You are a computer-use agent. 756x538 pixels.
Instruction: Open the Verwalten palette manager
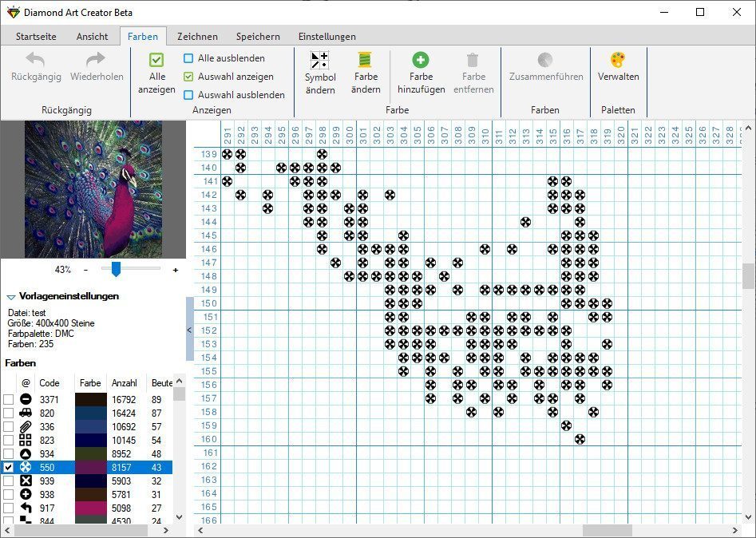coord(618,61)
